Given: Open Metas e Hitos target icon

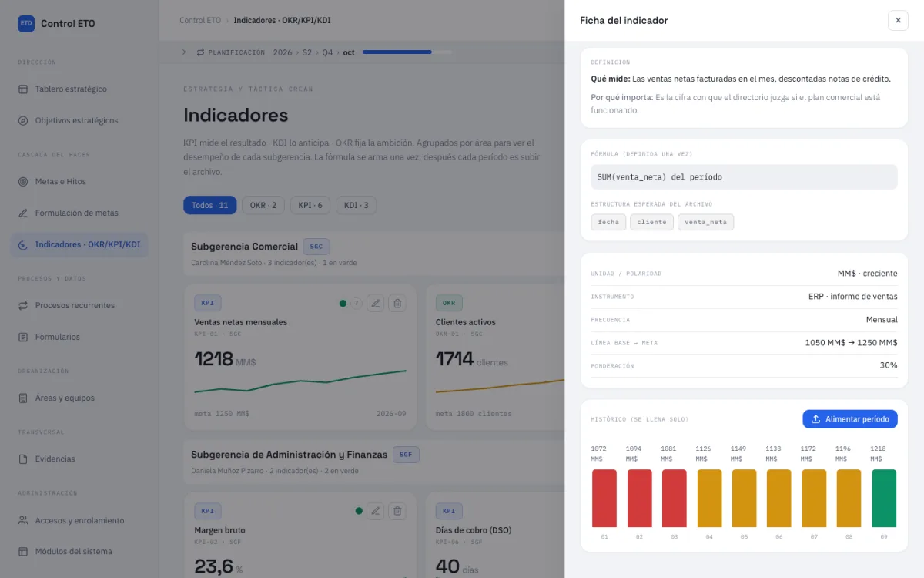Looking at the screenshot, I should tap(23, 182).
